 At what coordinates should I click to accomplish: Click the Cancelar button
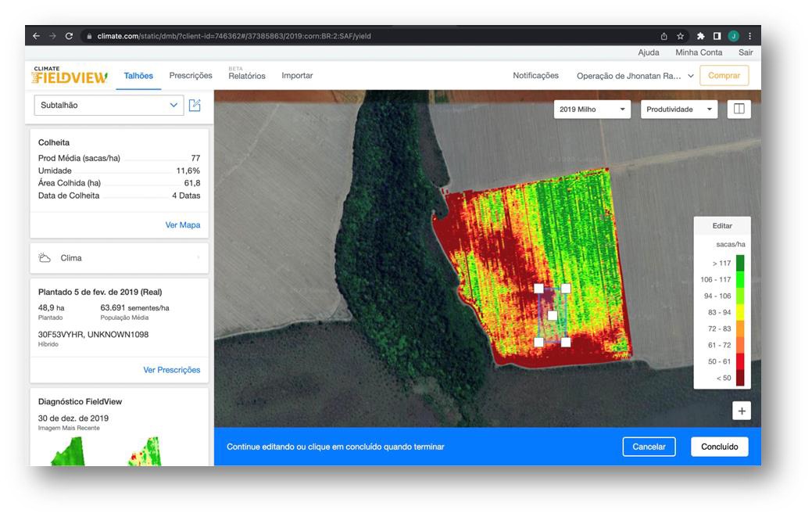[x=649, y=447]
